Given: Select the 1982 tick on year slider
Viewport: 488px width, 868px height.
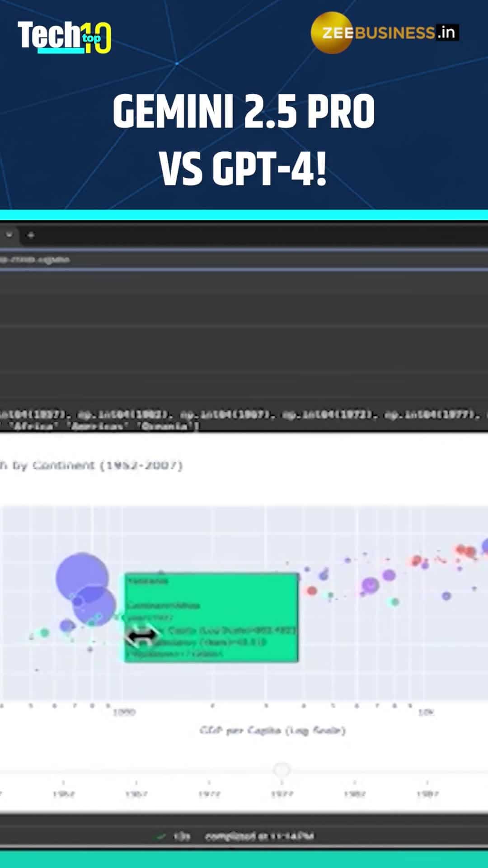Looking at the screenshot, I should click(355, 793).
